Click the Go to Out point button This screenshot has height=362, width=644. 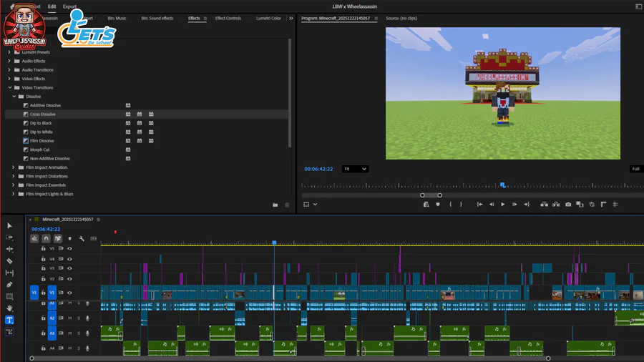coord(527,205)
